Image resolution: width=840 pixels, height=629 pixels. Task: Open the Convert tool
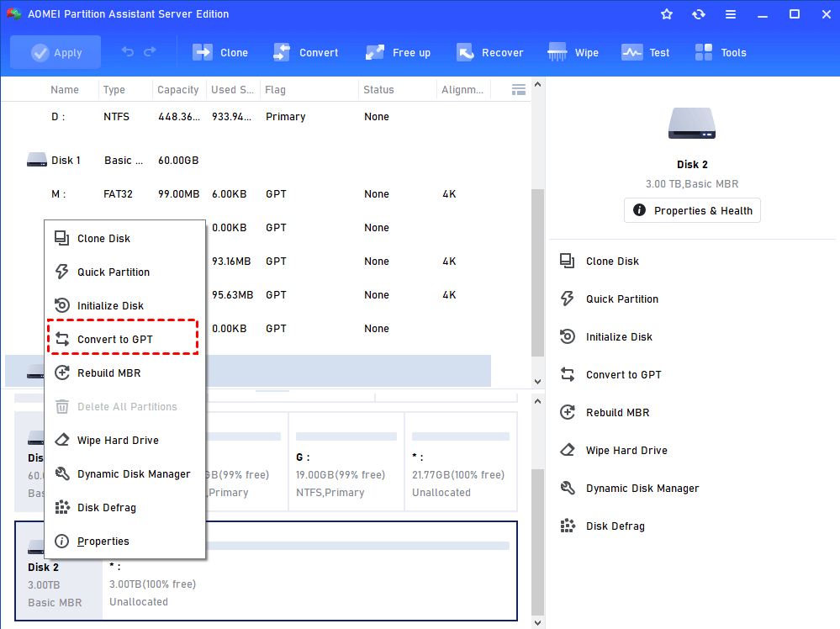pos(306,52)
